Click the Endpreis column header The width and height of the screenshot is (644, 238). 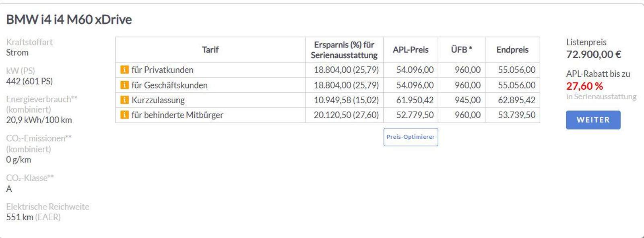[x=512, y=50]
